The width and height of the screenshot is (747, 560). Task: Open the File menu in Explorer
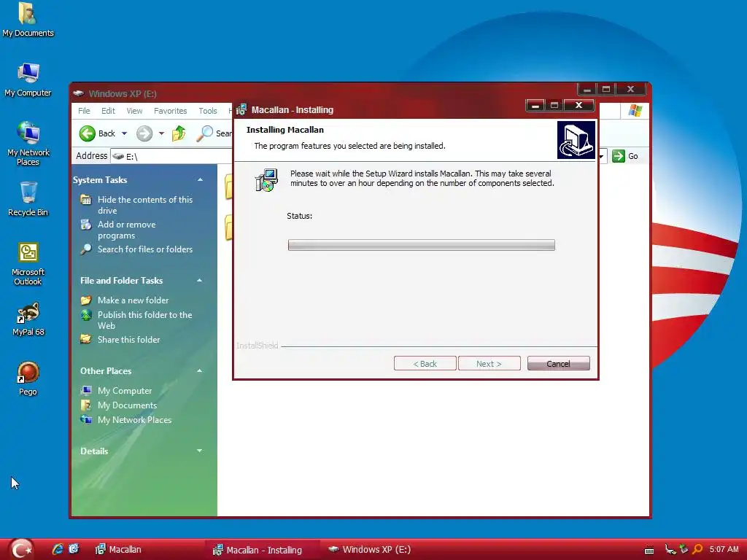(85, 111)
